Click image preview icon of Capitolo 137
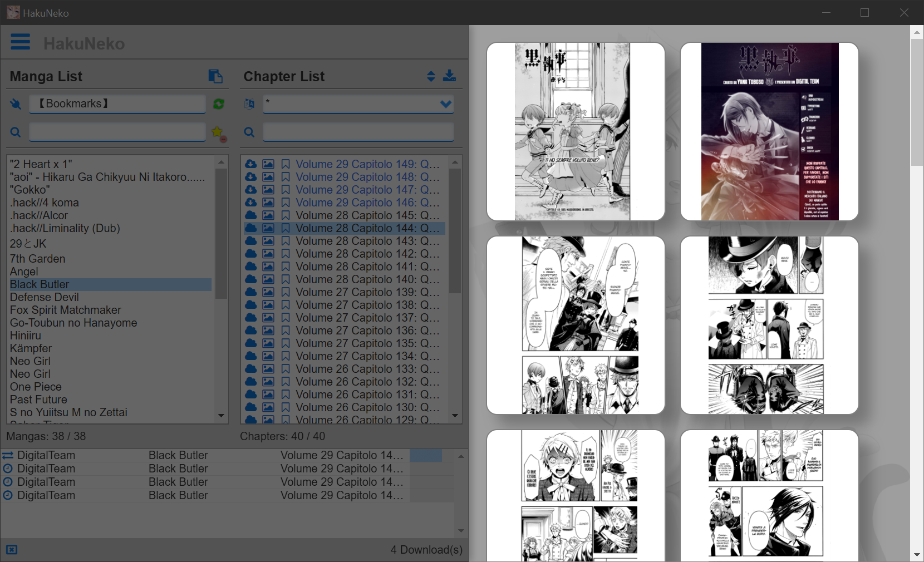Viewport: 924px width, 562px height. (x=268, y=318)
